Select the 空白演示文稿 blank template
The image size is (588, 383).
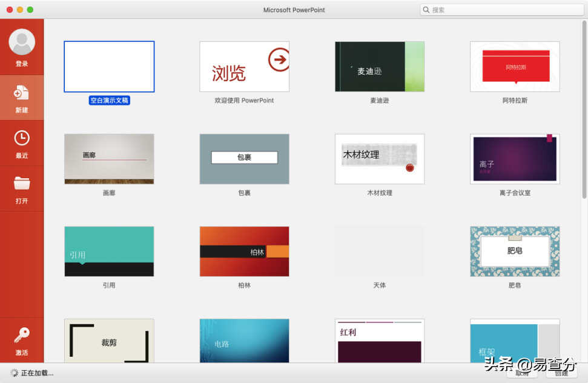(x=109, y=67)
